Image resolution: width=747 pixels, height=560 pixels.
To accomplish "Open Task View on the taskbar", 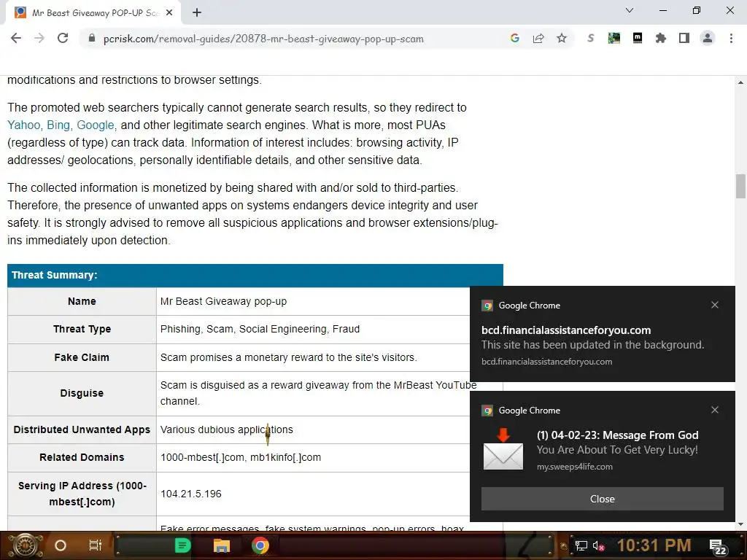I will (x=96, y=545).
